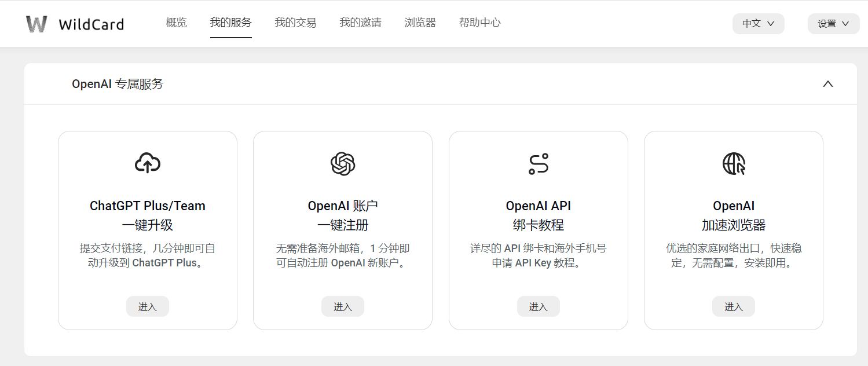Click the ChatGPT Plus/Team 一键升级 heading
Image resolution: width=868 pixels, height=366 pixels.
148,215
